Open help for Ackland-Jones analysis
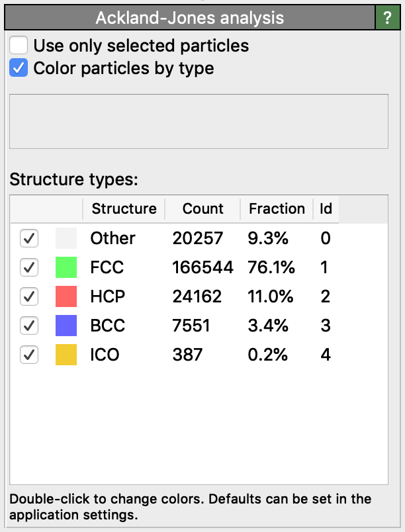405x532 pixels. (388, 18)
